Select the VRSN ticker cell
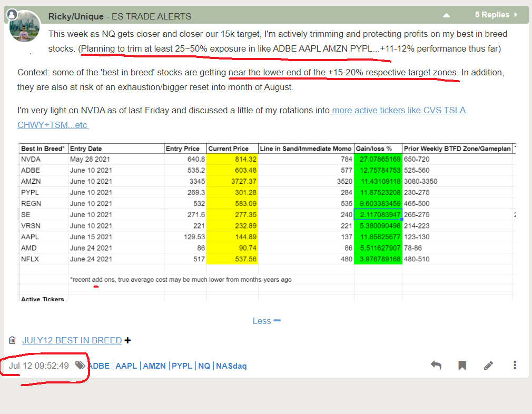This screenshot has width=532, height=414. pyautogui.click(x=44, y=225)
